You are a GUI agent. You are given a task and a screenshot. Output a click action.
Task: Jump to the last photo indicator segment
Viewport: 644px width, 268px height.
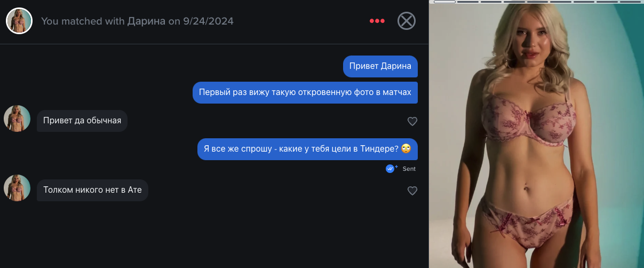(630, 2)
